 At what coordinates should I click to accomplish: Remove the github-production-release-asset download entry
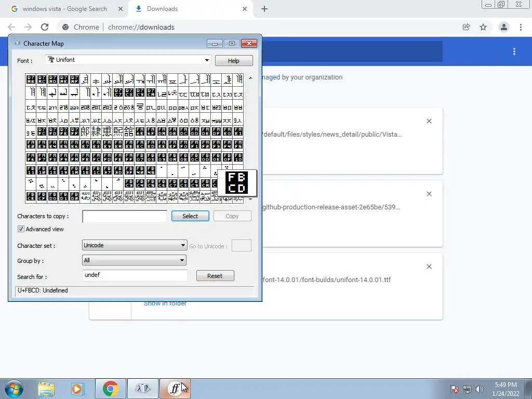pyautogui.click(x=429, y=194)
